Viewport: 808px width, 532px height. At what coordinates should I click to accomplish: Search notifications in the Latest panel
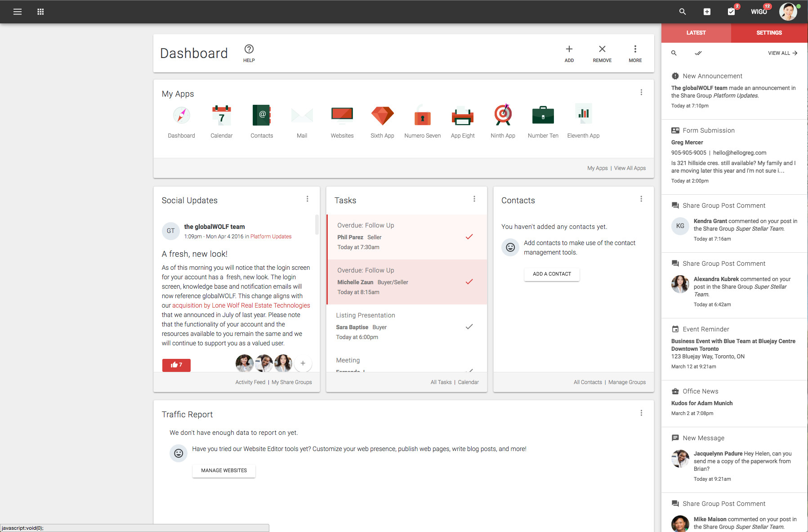[x=674, y=53]
